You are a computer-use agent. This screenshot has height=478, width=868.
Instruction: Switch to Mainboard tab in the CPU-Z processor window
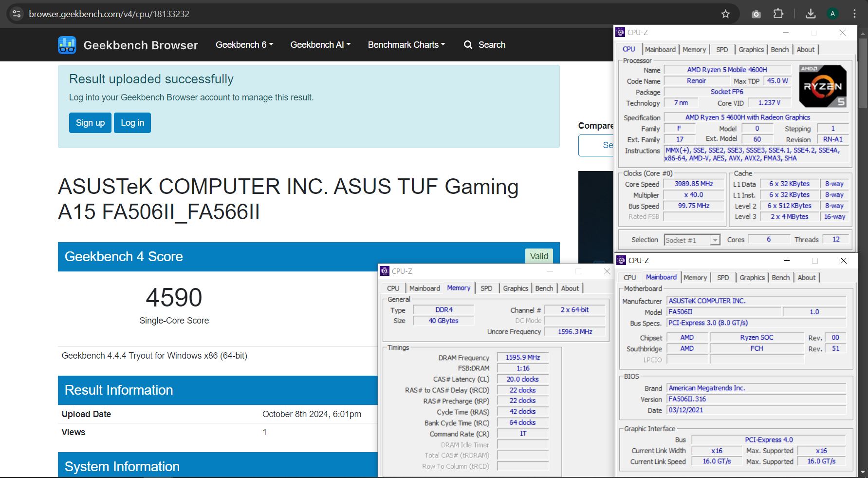660,50
